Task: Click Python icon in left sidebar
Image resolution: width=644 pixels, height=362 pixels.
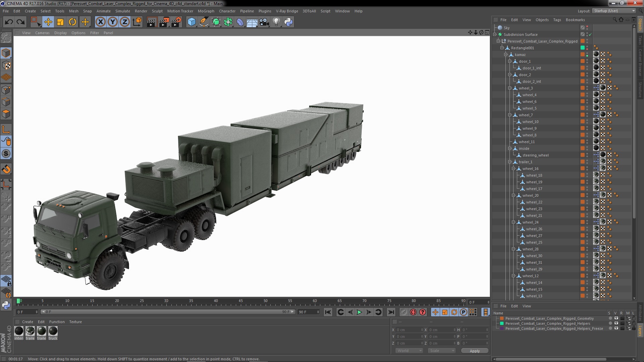Action: click(6, 305)
